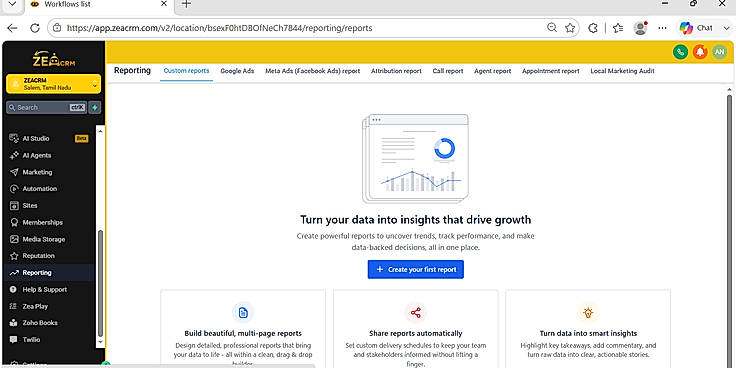Open Twilio chat icon
The image size is (736, 368).
click(x=14, y=339)
